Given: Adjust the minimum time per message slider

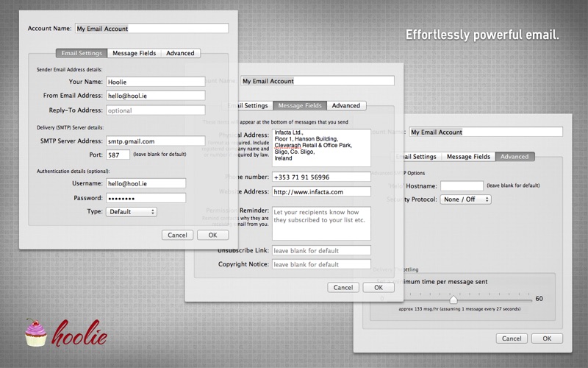Looking at the screenshot, I should 453,299.
